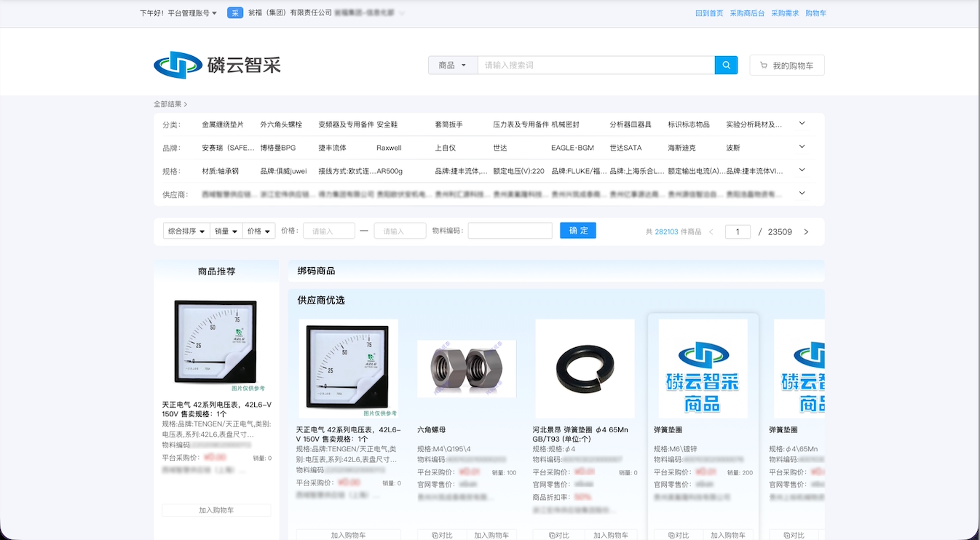Click the 物料编码 input field
This screenshot has width=980, height=540.
(x=510, y=231)
